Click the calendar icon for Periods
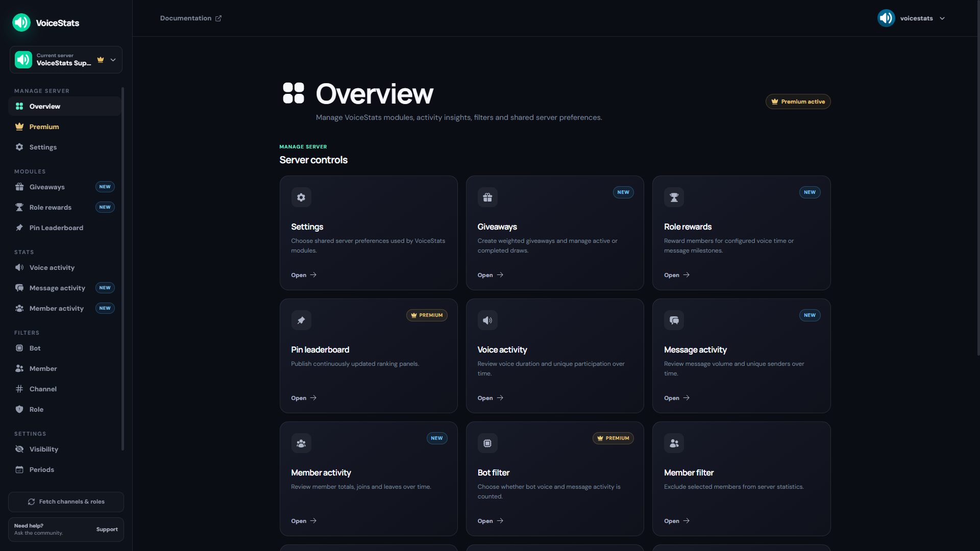980x551 pixels. (19, 469)
